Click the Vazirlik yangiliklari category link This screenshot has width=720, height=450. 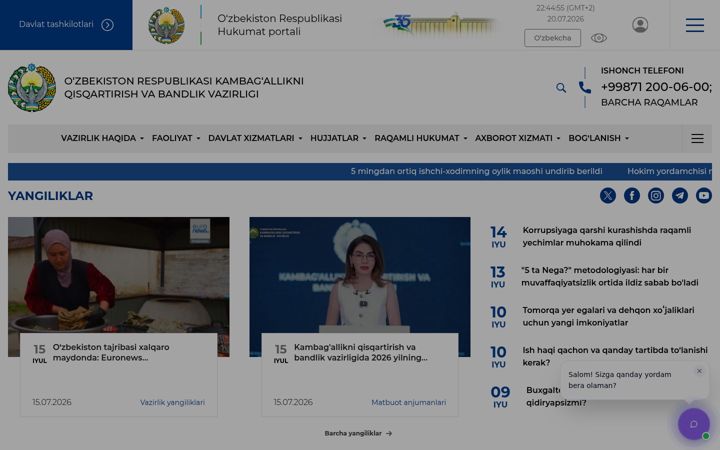172,403
